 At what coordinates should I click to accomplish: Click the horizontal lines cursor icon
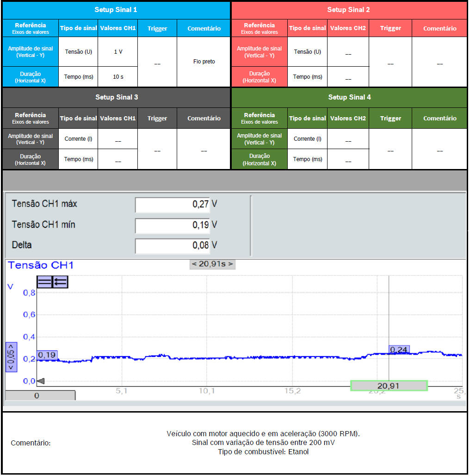(45, 282)
